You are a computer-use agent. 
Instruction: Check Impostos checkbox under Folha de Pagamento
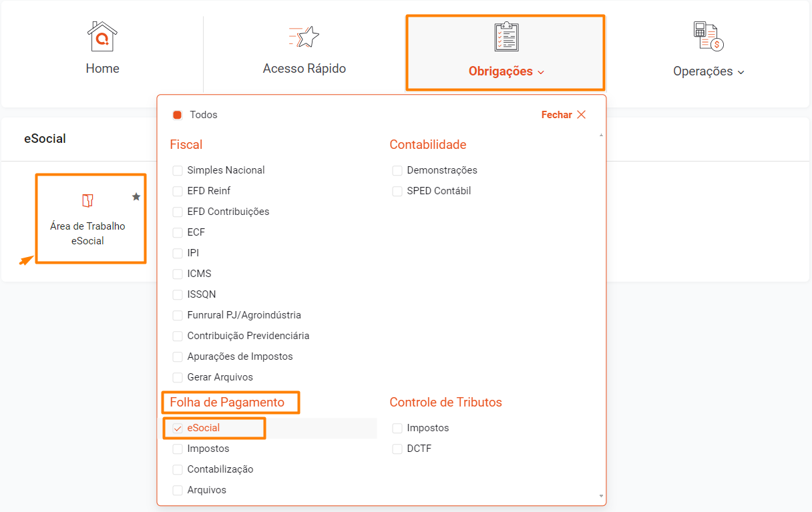[x=178, y=449]
